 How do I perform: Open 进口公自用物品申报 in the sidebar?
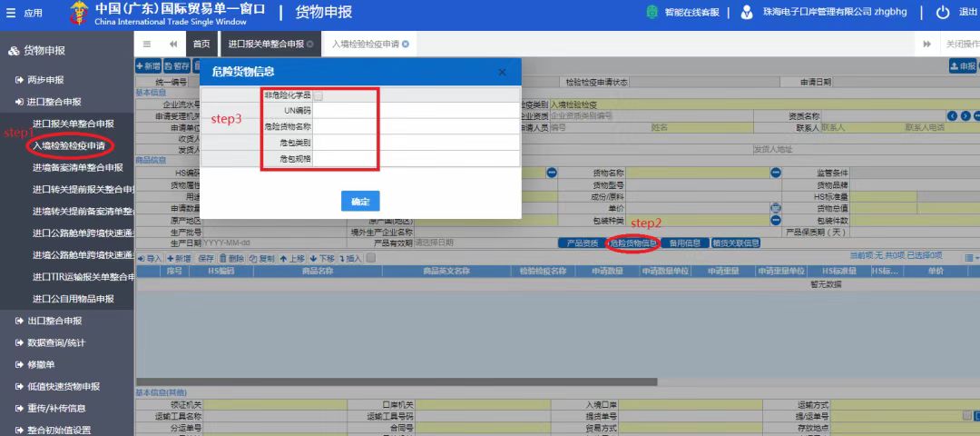click(x=73, y=299)
